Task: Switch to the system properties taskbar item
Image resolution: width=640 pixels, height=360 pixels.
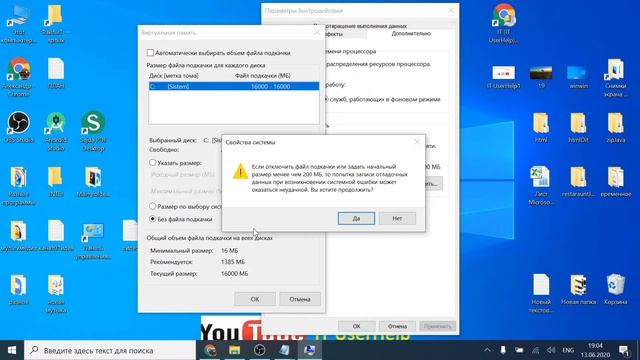Action: point(309,350)
